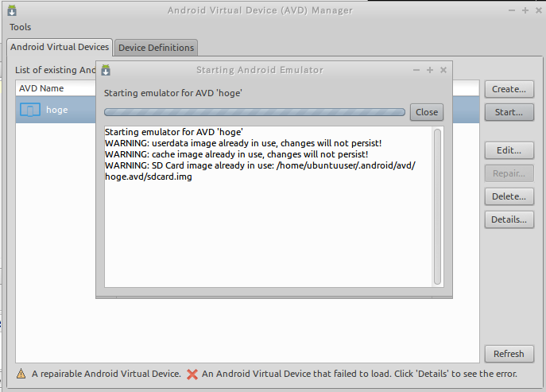
Task: Select the hoge device icon in list
Action: (x=30, y=110)
